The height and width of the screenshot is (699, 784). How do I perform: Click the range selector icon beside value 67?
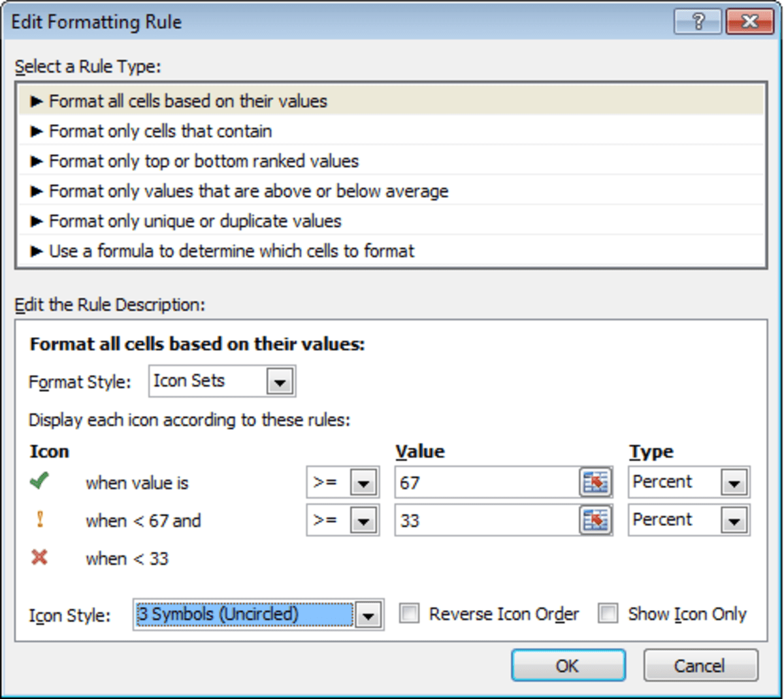pyautogui.click(x=596, y=481)
